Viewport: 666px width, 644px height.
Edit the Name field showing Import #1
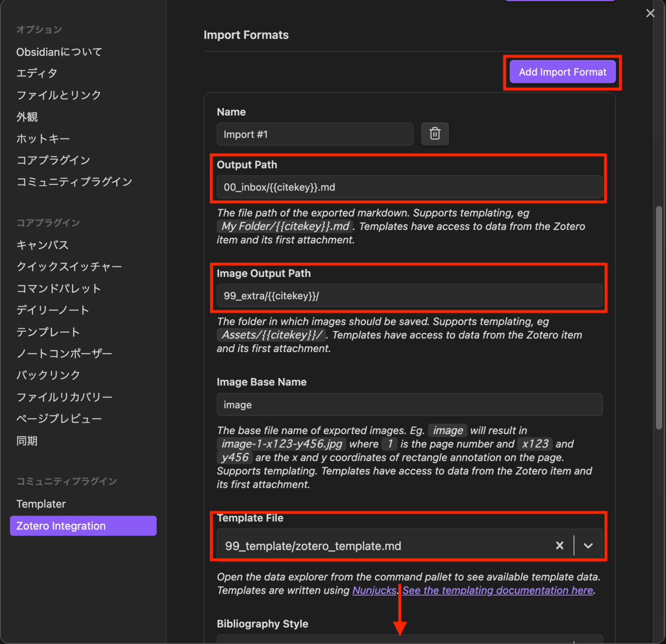(314, 134)
